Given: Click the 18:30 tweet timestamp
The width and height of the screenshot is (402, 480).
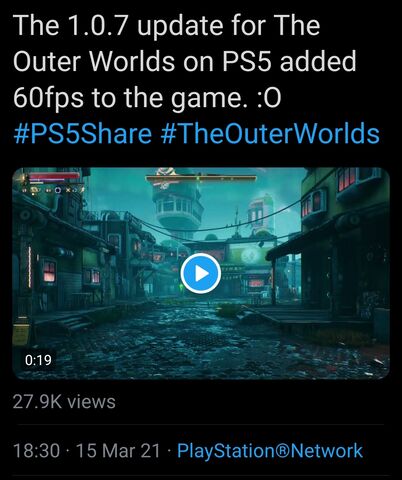Looking at the screenshot, I should [37, 451].
